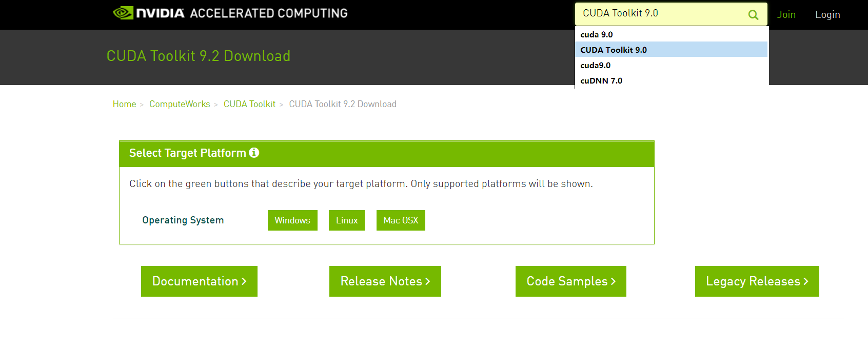Click the NVIDIA logo
868x351 pixels.
click(x=148, y=13)
